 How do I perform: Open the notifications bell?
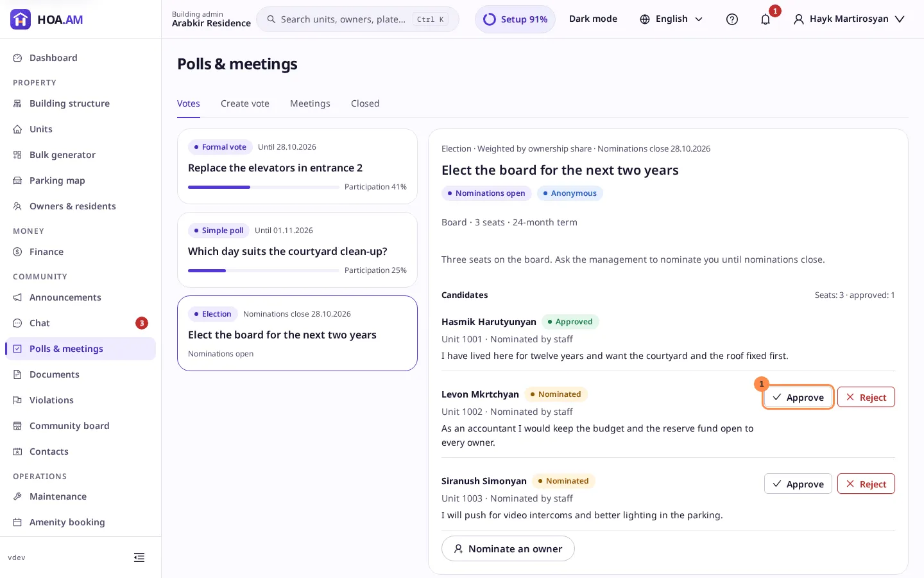[766, 19]
